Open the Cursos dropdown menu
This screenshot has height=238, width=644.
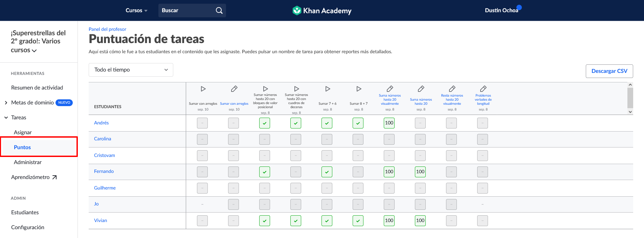tap(136, 11)
